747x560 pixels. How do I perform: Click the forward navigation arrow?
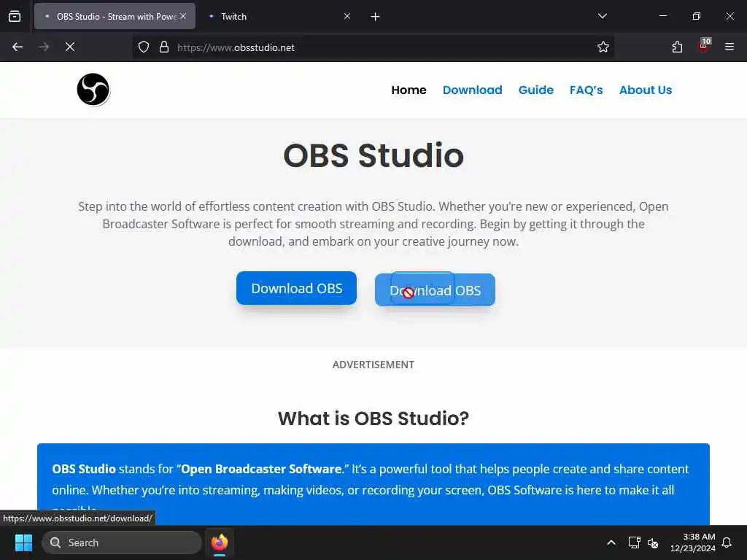pos(44,47)
